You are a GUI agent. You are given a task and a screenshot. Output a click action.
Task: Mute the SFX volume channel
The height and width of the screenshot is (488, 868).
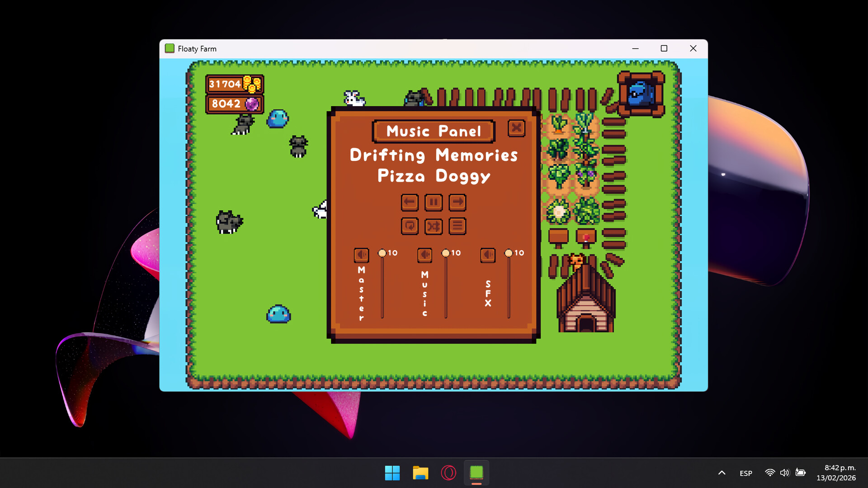[x=487, y=255]
